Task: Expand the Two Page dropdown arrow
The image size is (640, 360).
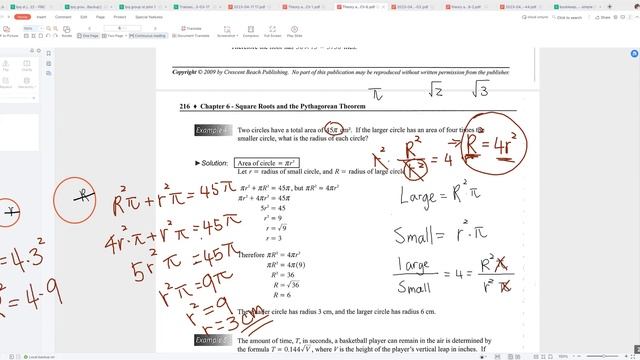Action: [x=126, y=36]
